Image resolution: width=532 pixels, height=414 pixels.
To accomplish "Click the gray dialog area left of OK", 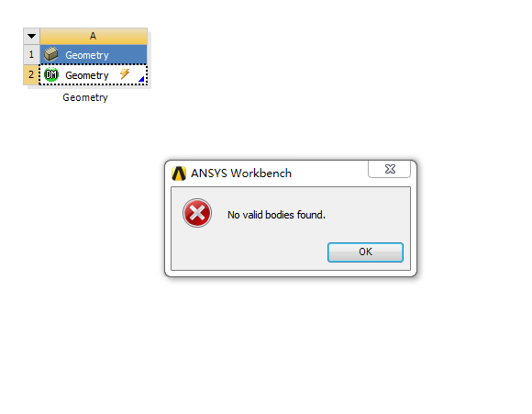I will [249, 252].
